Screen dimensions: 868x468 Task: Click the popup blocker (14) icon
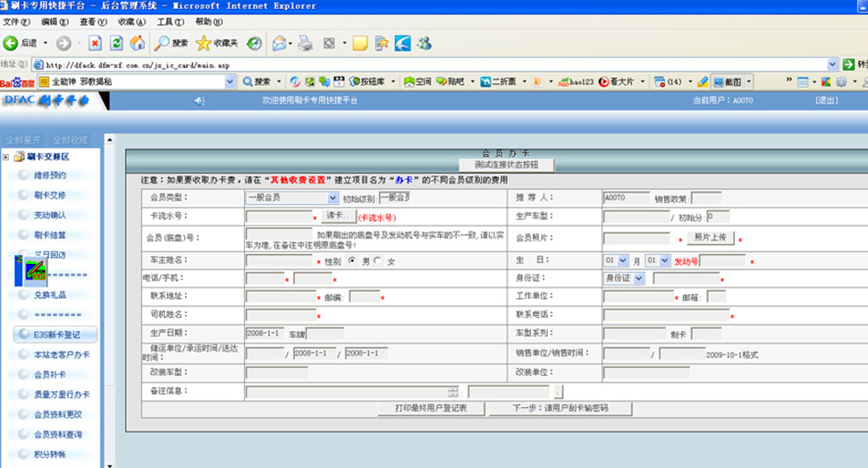(x=668, y=82)
